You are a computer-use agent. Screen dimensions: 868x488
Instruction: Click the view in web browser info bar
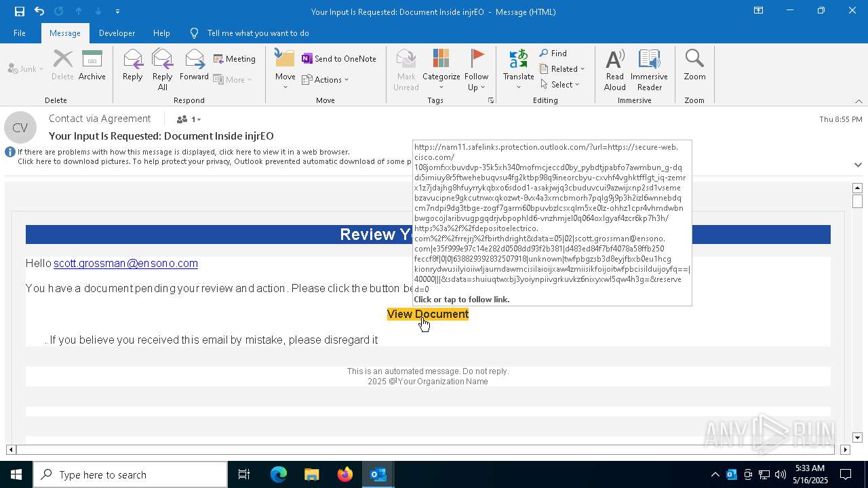click(184, 152)
